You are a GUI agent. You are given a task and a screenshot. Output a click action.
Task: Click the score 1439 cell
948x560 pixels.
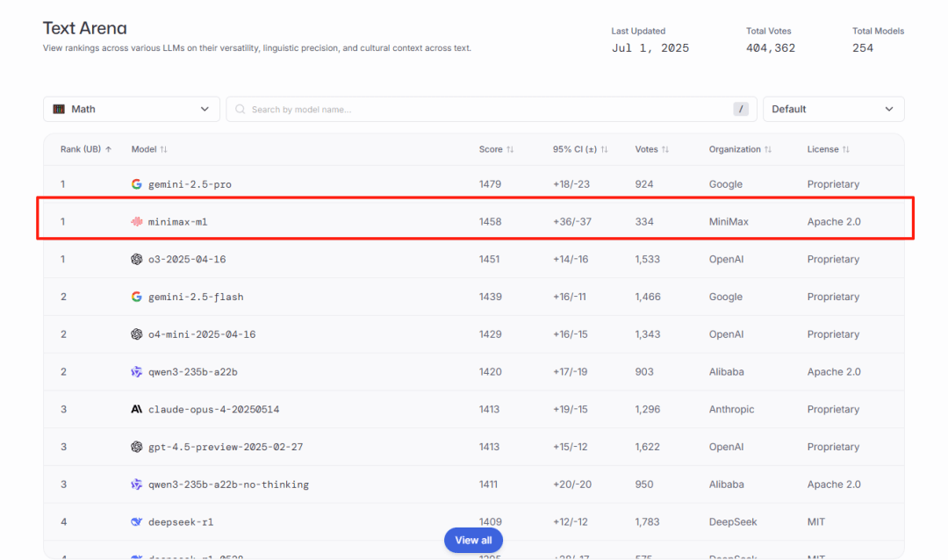tap(491, 297)
